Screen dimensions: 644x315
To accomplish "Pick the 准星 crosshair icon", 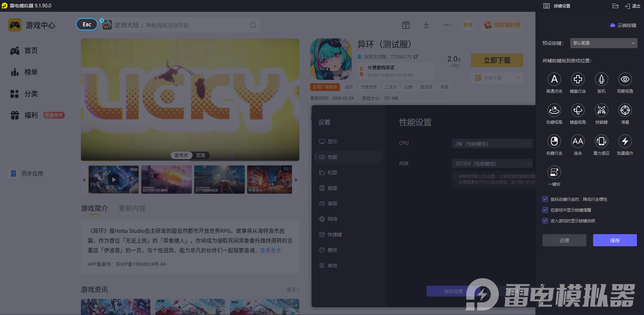I will 625,110.
